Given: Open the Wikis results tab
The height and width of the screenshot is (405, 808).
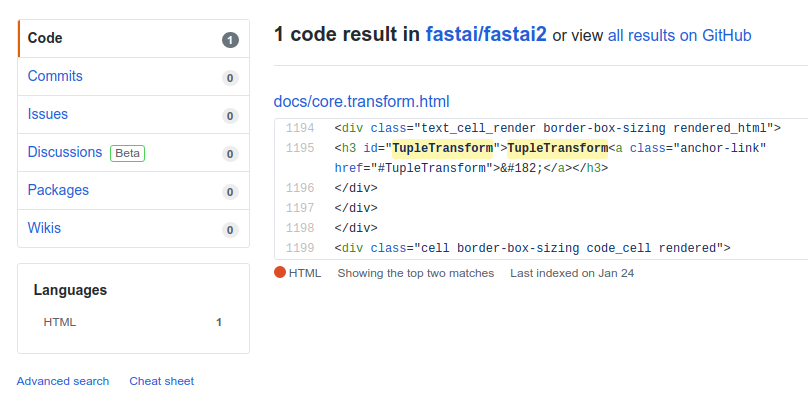Looking at the screenshot, I should point(133,228).
